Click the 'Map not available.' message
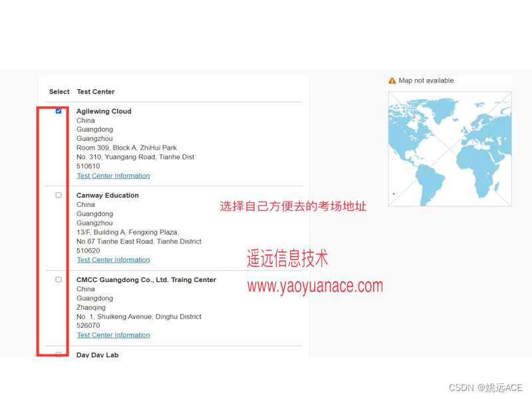Image resolution: width=532 pixels, height=399 pixels. (x=427, y=80)
